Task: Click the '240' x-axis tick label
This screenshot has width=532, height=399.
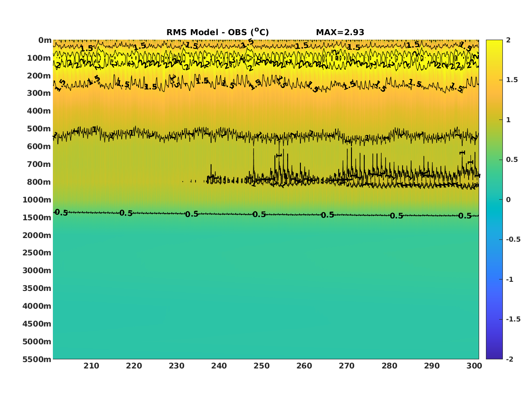Action: (219, 366)
